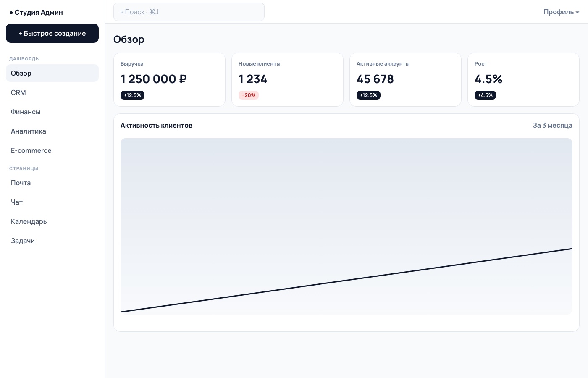Click the Рост stat card

(523, 79)
